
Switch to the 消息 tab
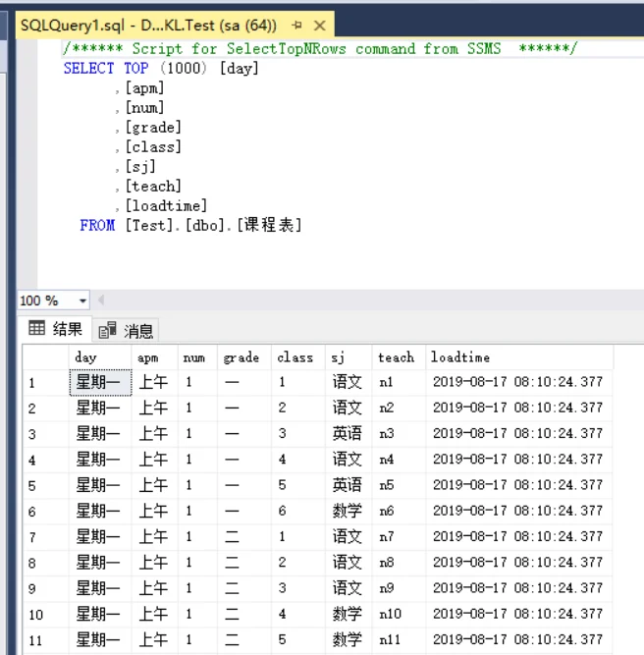coord(126,330)
